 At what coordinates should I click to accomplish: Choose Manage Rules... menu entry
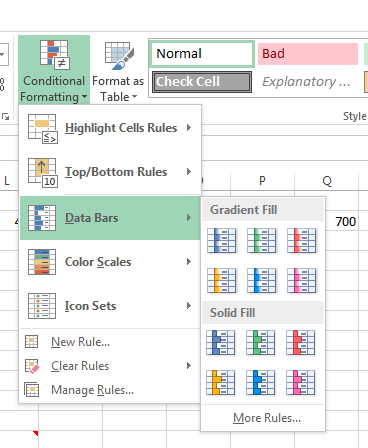coord(110,390)
